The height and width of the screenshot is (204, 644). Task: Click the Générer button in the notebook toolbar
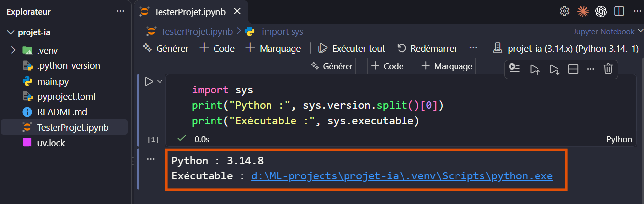pyautogui.click(x=165, y=48)
